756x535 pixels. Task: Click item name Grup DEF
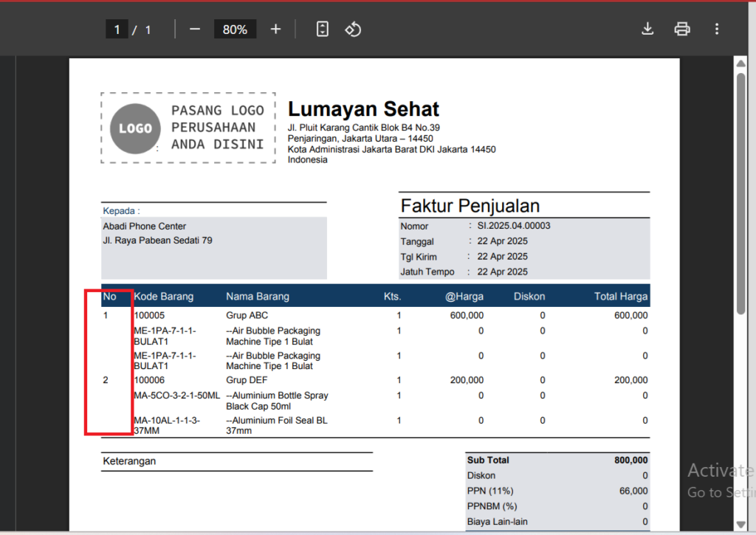247,380
